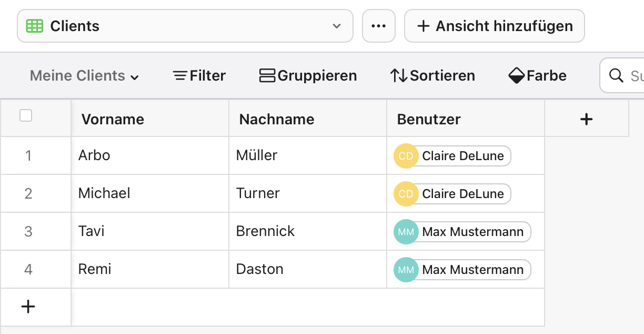Image resolution: width=644 pixels, height=334 pixels.
Task: Open the Sortieren settings
Action: click(x=432, y=75)
